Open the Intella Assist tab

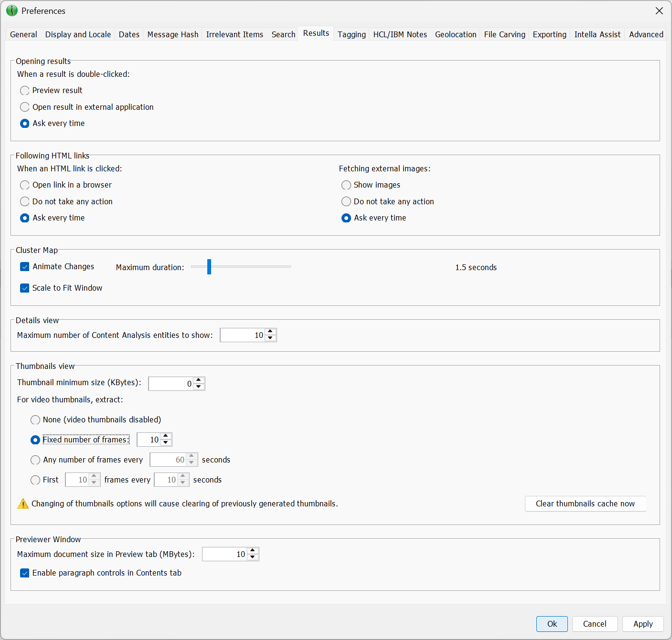point(597,34)
